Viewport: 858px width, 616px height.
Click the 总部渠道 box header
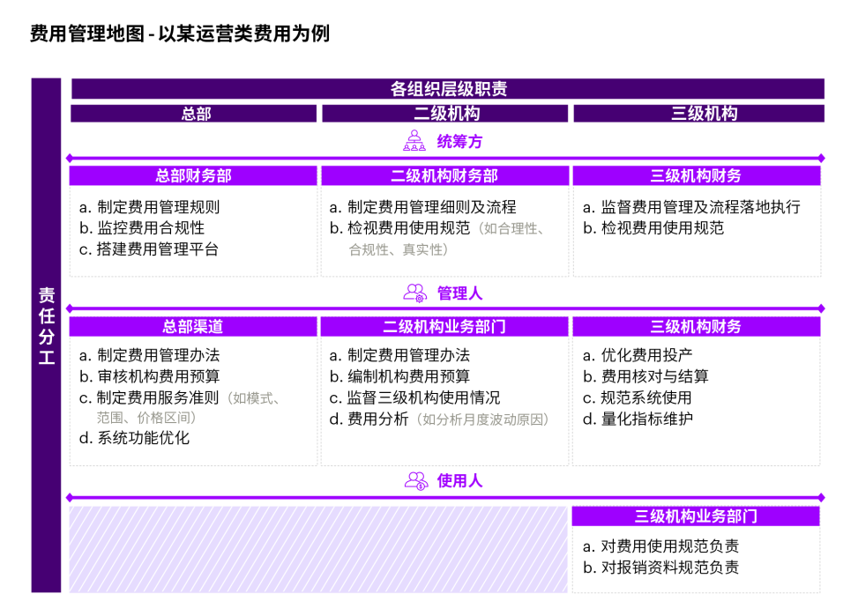coord(193,327)
